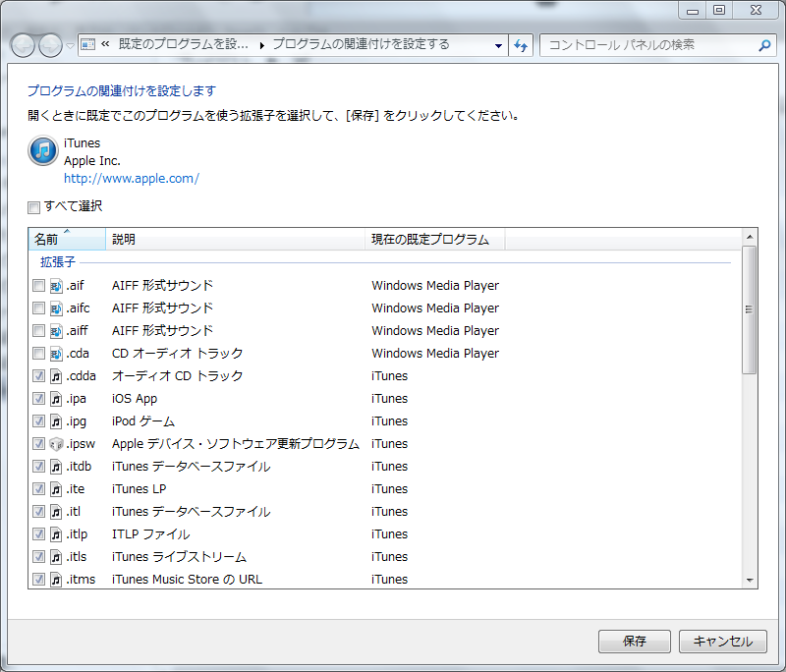
Task: Click the .cda file type icon
Action: pyautogui.click(x=56, y=354)
